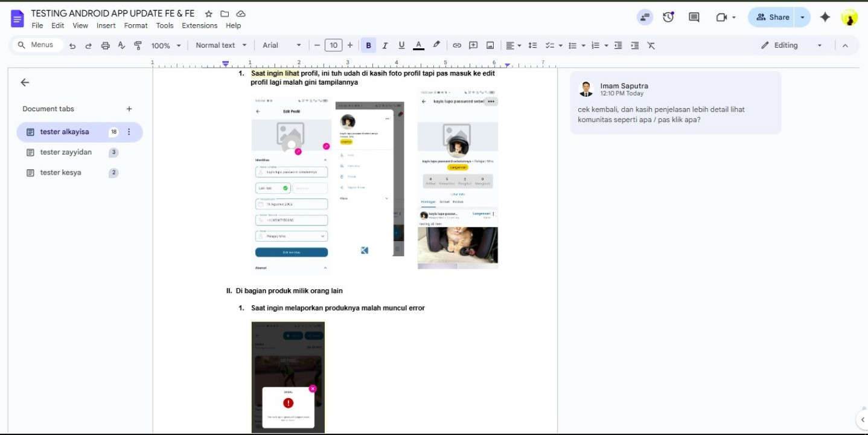This screenshot has height=435, width=868.
Task: Click the clear formatting icon
Action: point(651,45)
